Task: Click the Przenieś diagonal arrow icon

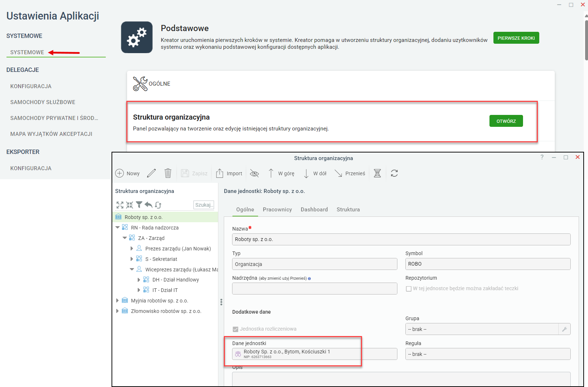Action: [x=338, y=173]
